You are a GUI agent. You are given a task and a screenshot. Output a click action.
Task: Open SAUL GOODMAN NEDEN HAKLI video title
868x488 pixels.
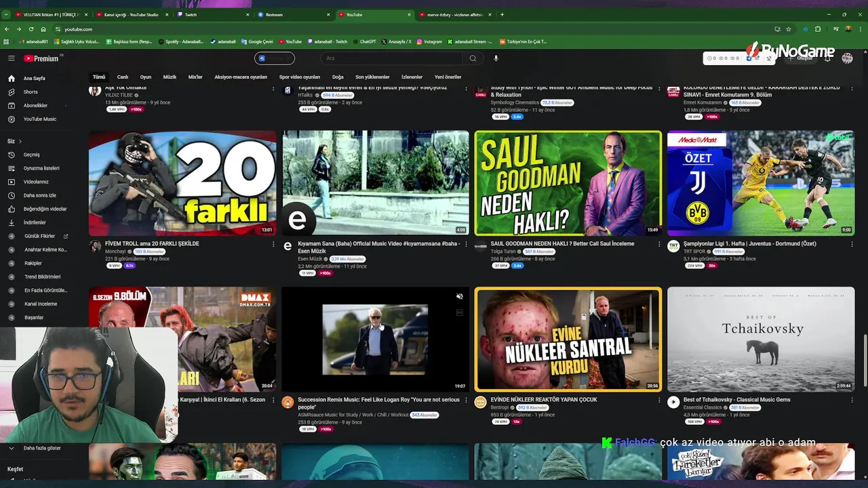tap(562, 244)
